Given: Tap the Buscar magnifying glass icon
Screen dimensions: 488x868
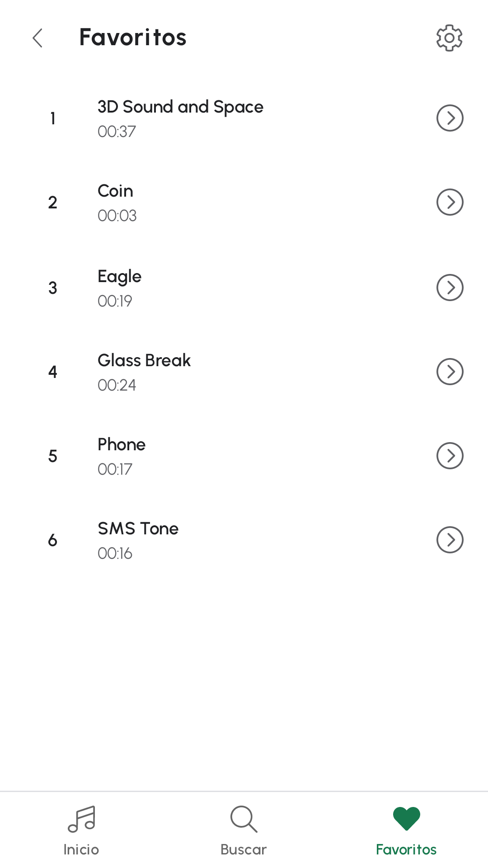Looking at the screenshot, I should (x=244, y=819).
